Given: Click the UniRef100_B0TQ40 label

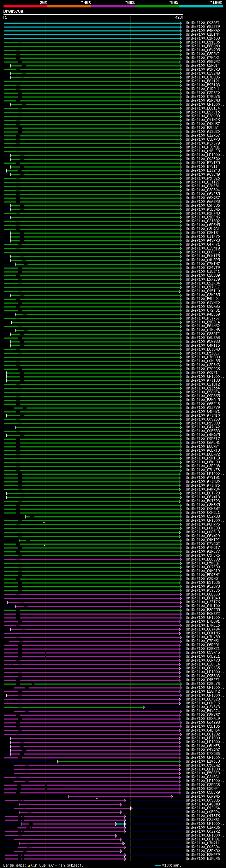Looking at the screenshot, I should [203, 598].
